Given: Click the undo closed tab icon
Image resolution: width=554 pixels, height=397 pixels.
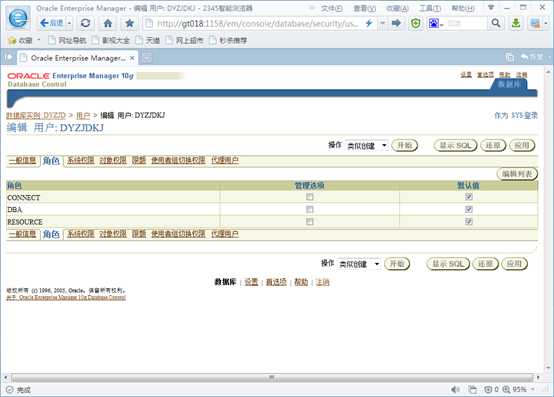Looking at the screenshot, I should [532, 57].
